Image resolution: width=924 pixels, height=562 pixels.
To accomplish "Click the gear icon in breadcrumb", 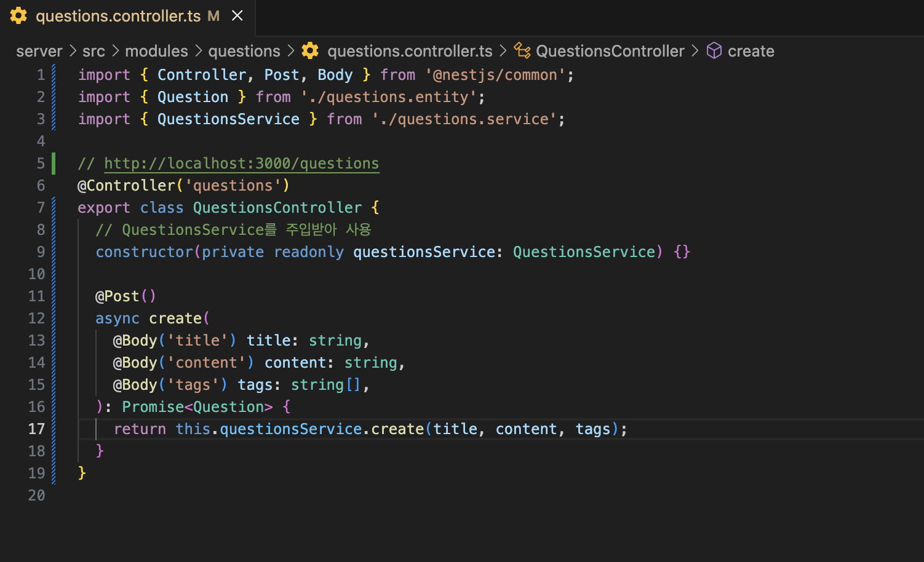I will [310, 50].
